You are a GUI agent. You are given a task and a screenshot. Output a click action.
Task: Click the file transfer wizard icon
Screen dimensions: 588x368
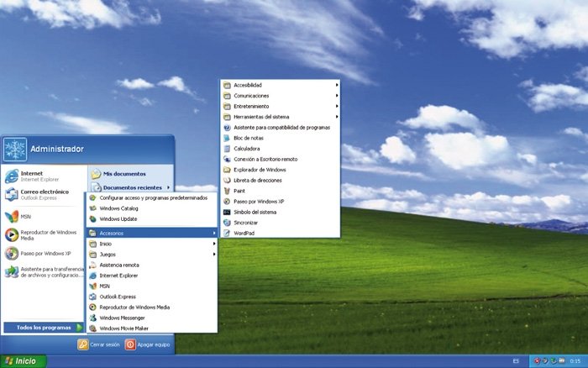coord(12,271)
